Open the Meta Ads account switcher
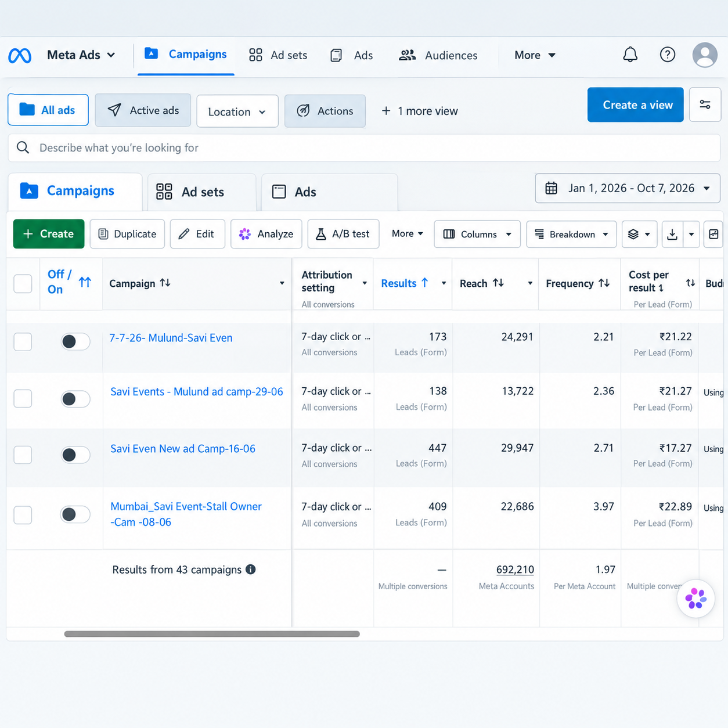Screen dimensions: 728x728 click(x=81, y=55)
